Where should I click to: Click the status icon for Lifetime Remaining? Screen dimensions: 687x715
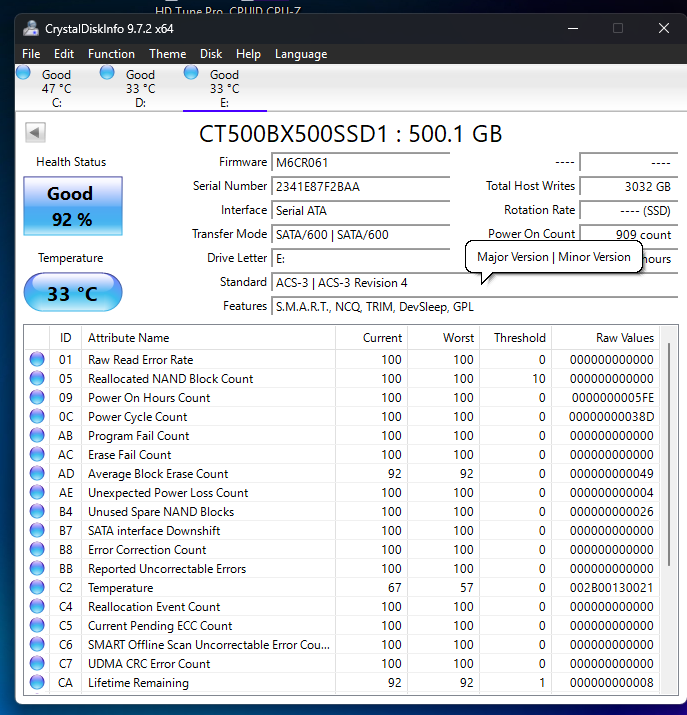(x=37, y=683)
